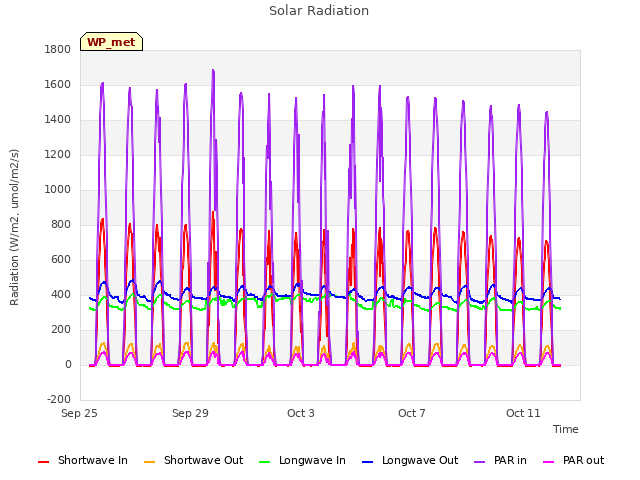Click the magenta PAR out legend swatch

[549, 462]
